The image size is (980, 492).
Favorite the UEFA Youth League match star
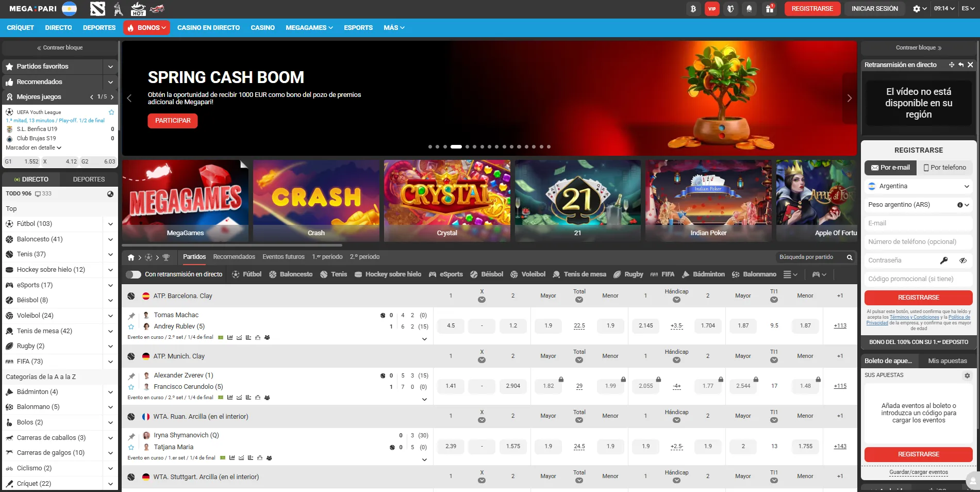pos(111,112)
